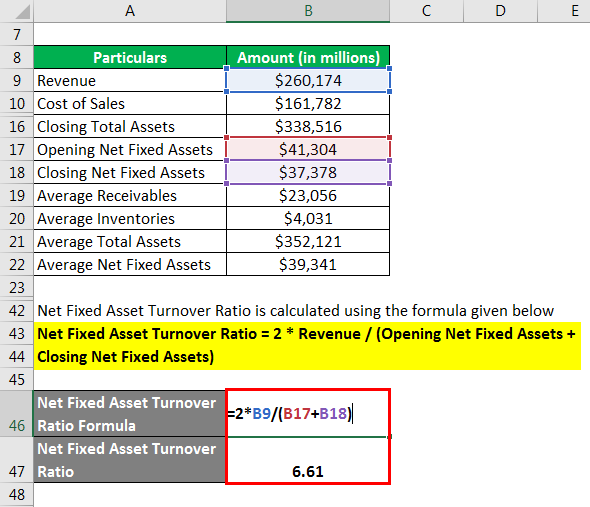This screenshot has width=590, height=507.
Task: Select row 17 header
Action: pyautogui.click(x=17, y=149)
